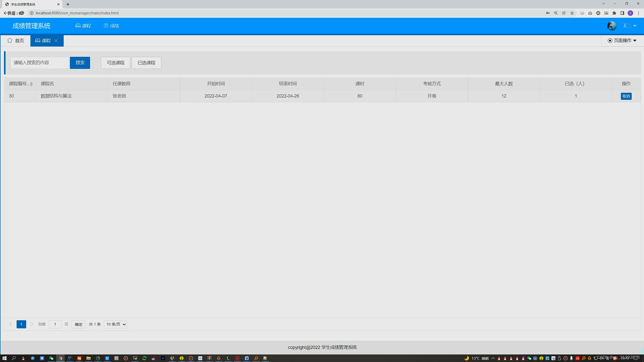Viewport: 644px width, 362px height.
Task: Toggle the browser side panel icon
Action: [622, 13]
